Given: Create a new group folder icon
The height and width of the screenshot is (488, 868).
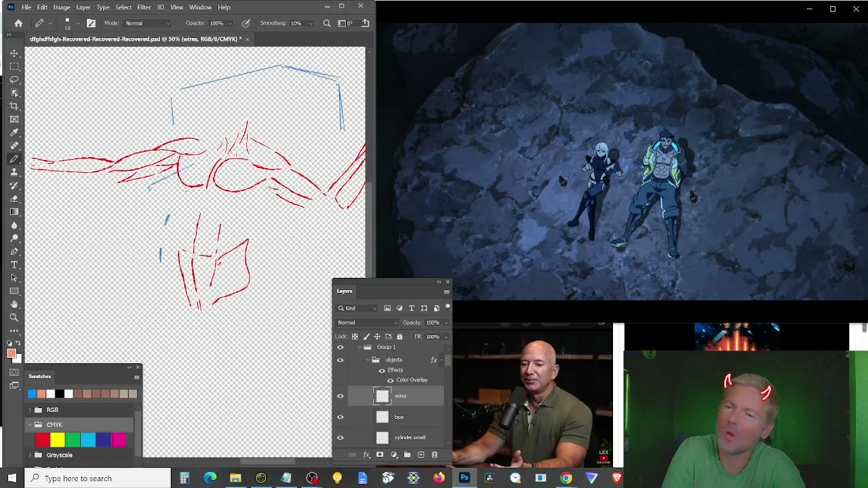Looking at the screenshot, I should click(x=407, y=455).
